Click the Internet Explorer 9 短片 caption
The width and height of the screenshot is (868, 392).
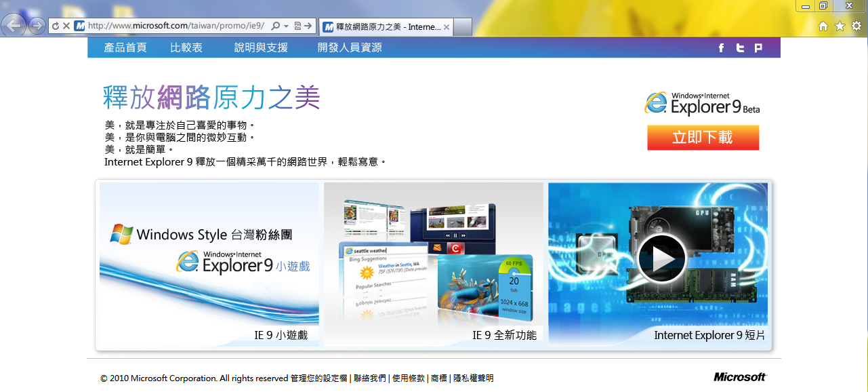[x=709, y=335]
